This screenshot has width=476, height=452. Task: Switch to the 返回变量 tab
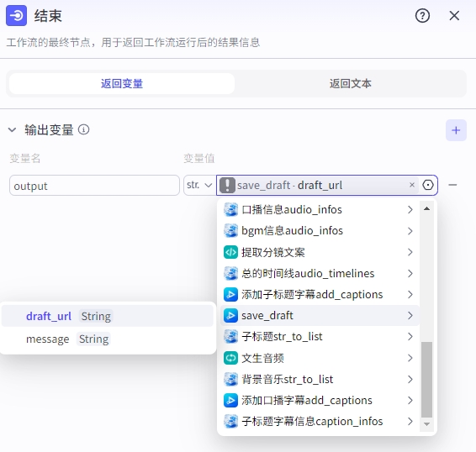pyautogui.click(x=122, y=84)
